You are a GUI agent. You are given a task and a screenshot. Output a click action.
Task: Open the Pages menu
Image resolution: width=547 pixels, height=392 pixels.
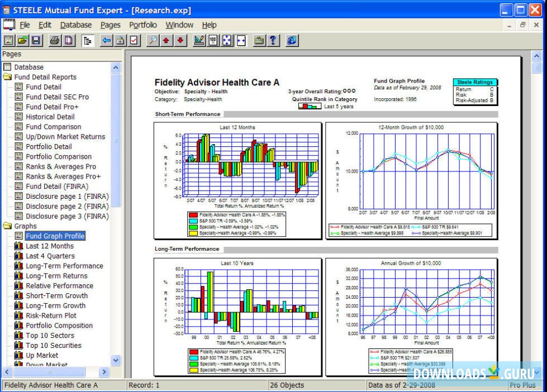110,25
